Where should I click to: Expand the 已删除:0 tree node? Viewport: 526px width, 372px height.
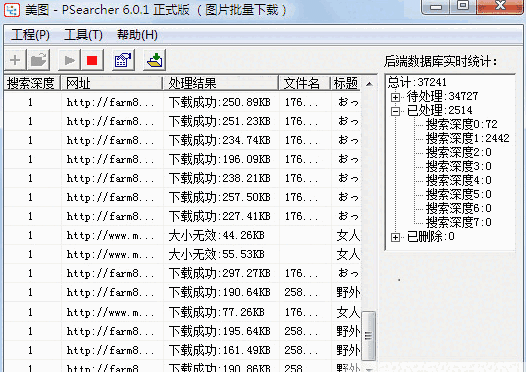point(396,237)
